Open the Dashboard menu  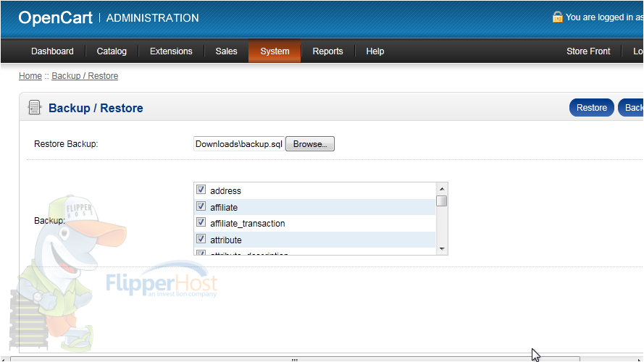click(52, 51)
